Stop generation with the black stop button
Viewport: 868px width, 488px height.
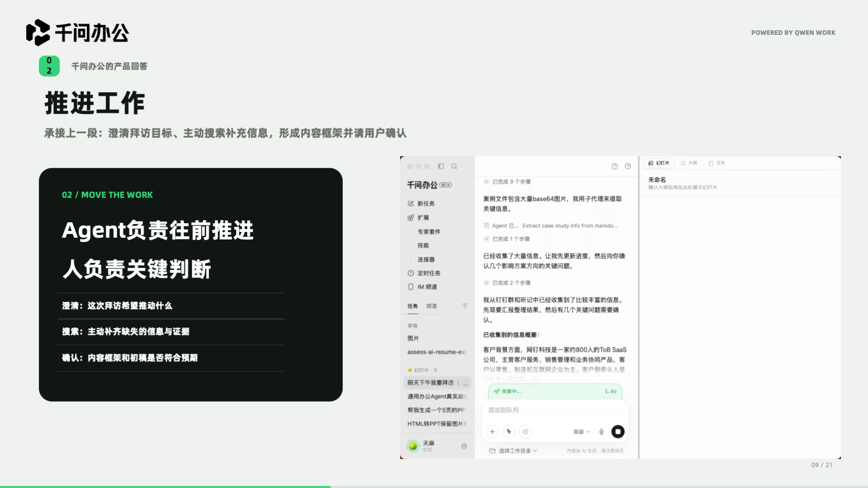point(618,432)
